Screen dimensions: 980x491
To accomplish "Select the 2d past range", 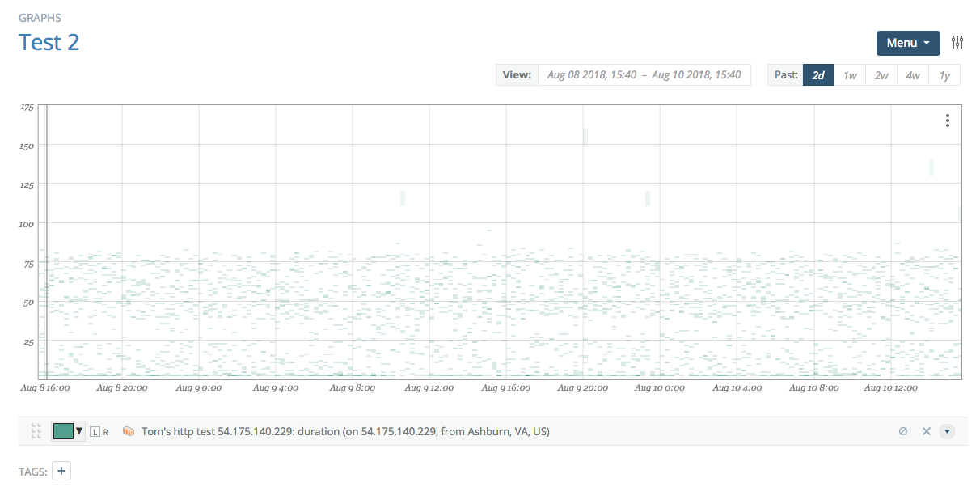I will [817, 74].
